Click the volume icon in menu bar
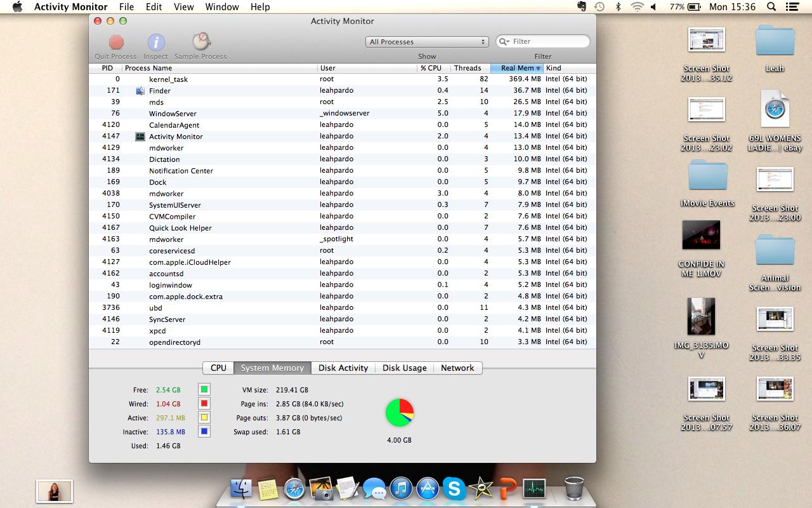Viewport: 812px width, 508px height. [x=655, y=7]
